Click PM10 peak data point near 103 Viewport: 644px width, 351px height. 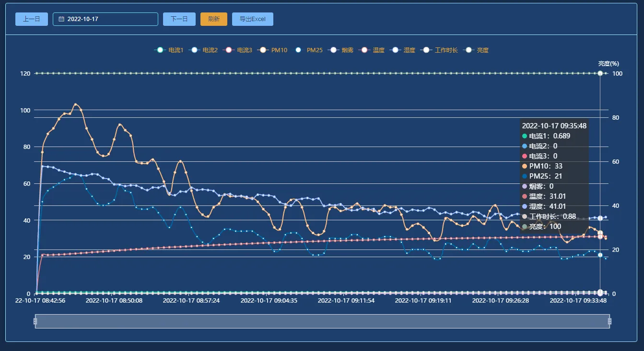(x=75, y=104)
